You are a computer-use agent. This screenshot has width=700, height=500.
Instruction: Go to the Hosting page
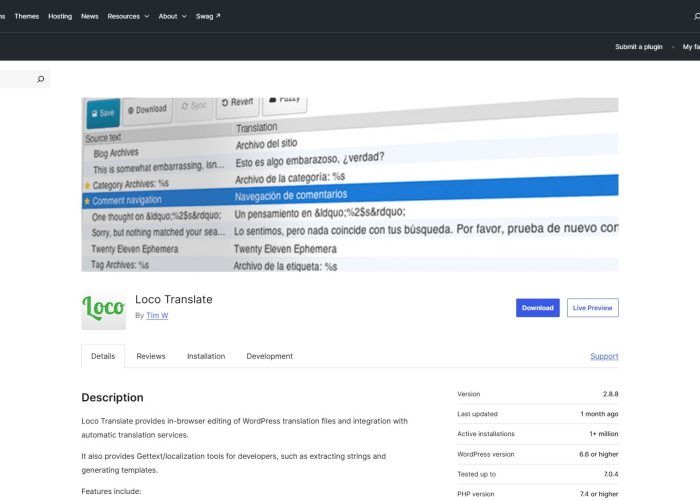pyautogui.click(x=60, y=16)
